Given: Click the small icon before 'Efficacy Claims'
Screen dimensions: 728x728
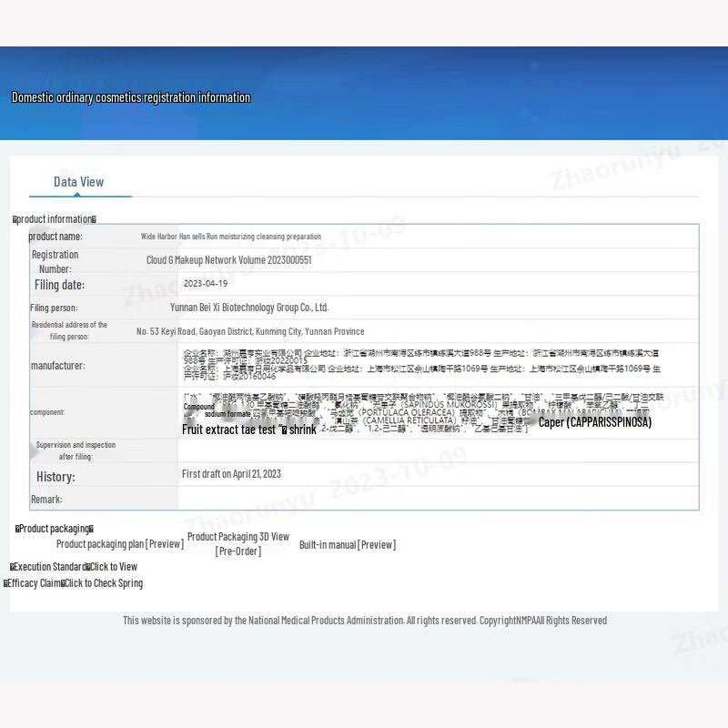Looking at the screenshot, I should click(5, 583).
